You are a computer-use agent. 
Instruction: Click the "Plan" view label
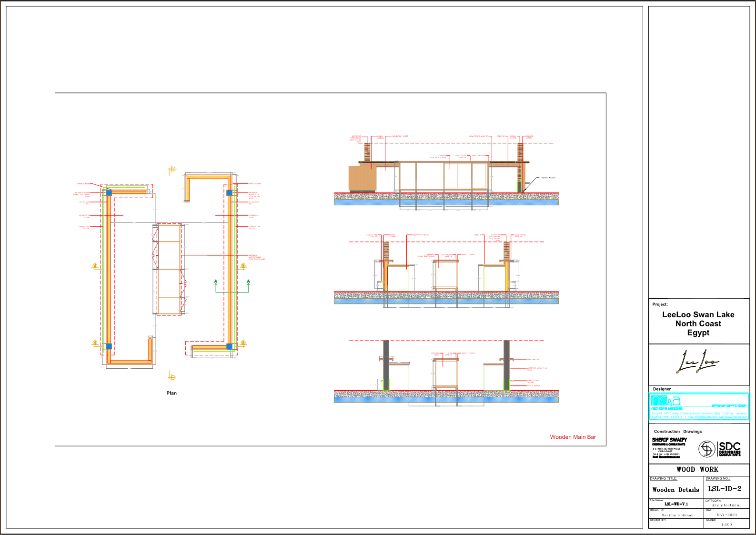coord(171,393)
